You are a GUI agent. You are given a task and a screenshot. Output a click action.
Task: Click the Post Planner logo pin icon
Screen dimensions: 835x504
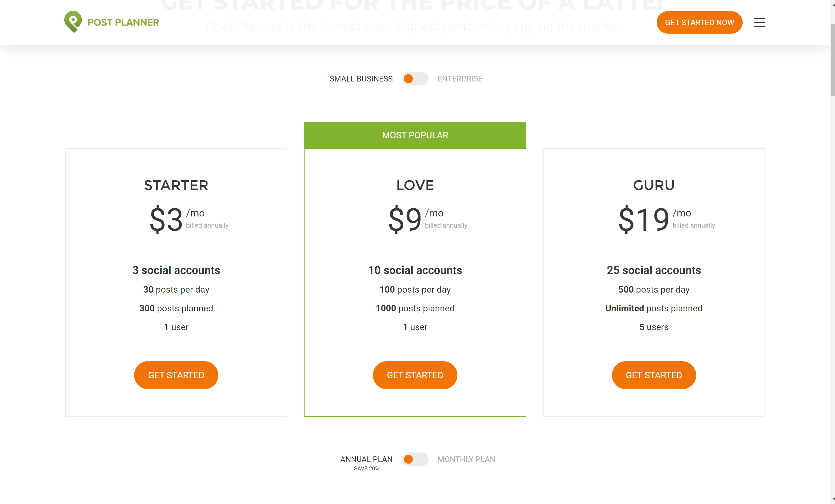click(73, 22)
